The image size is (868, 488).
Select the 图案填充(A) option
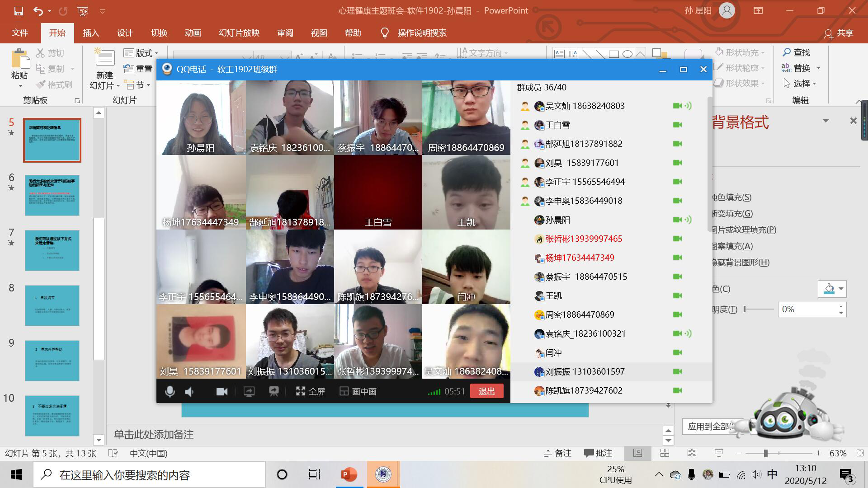tap(732, 246)
